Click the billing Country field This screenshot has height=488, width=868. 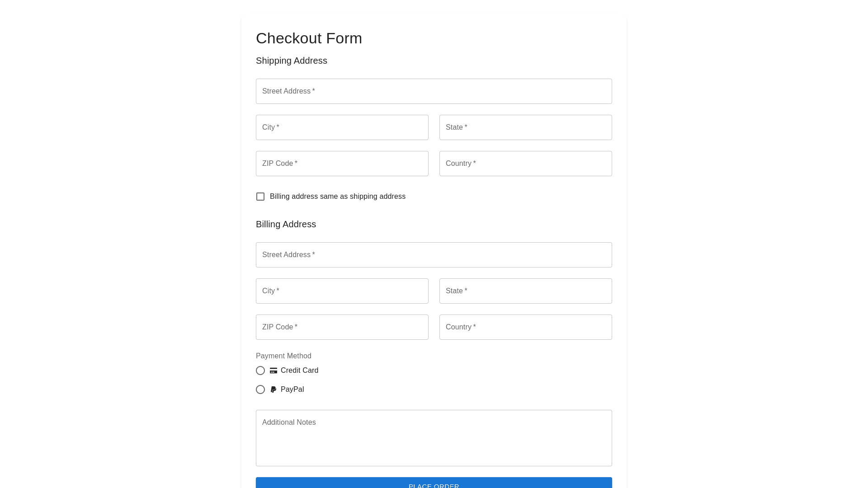point(526,327)
